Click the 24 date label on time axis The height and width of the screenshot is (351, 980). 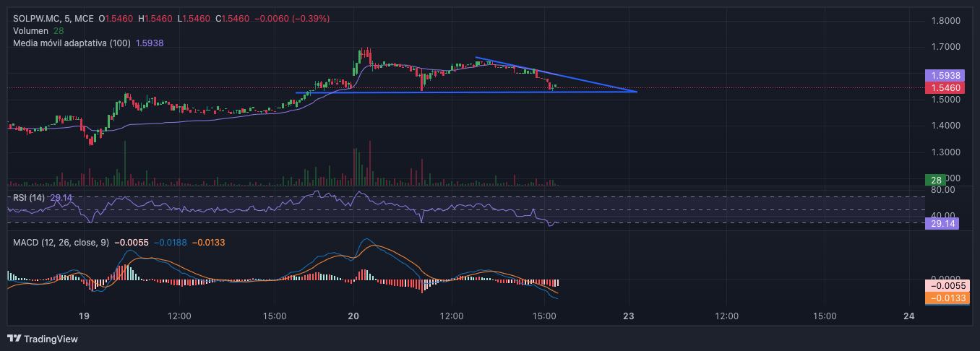pyautogui.click(x=910, y=316)
